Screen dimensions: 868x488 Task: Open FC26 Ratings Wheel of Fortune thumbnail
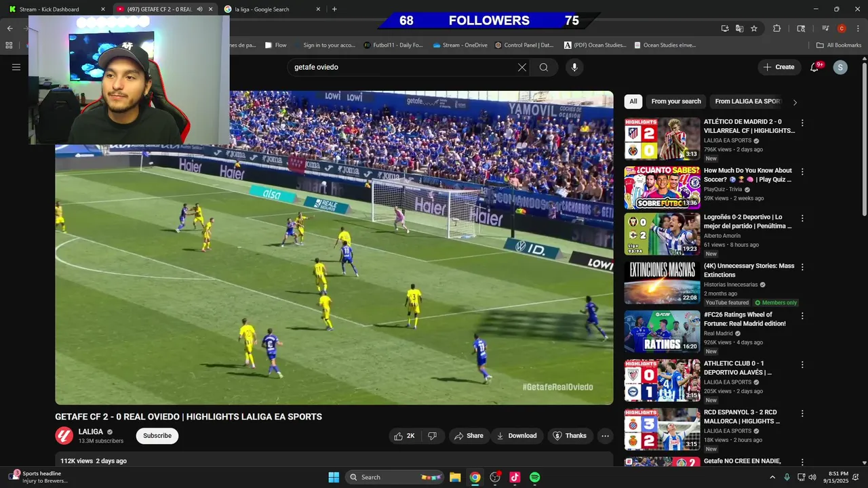tap(662, 331)
